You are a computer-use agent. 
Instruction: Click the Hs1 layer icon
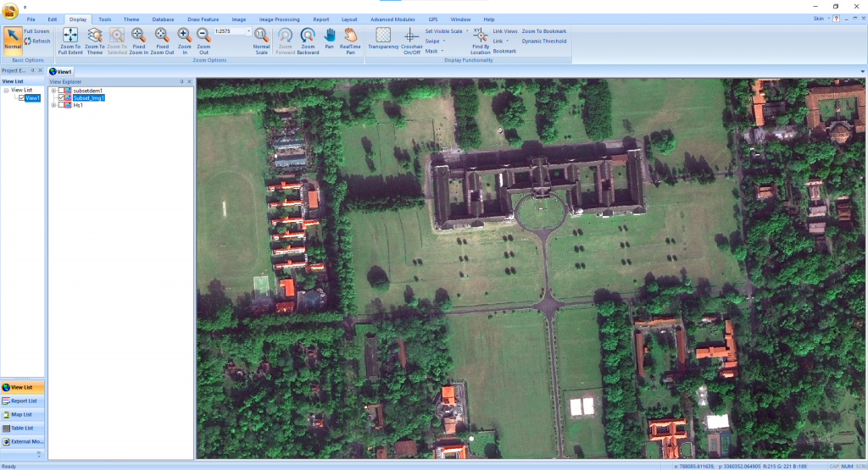point(69,105)
